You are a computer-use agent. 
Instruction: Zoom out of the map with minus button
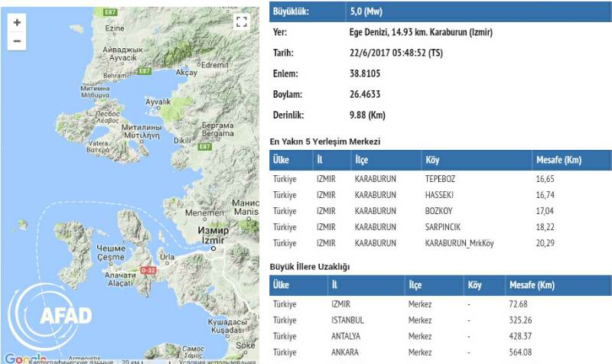17,41
